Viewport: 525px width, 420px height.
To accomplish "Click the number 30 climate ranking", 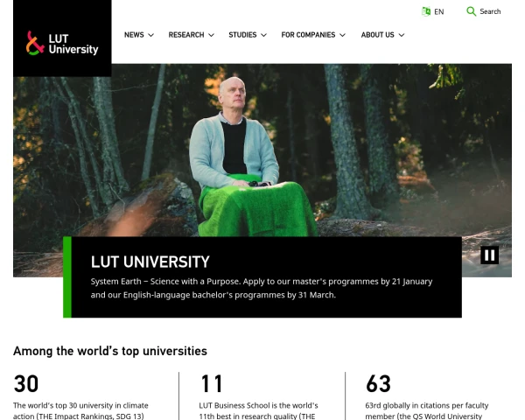I will point(26,384).
